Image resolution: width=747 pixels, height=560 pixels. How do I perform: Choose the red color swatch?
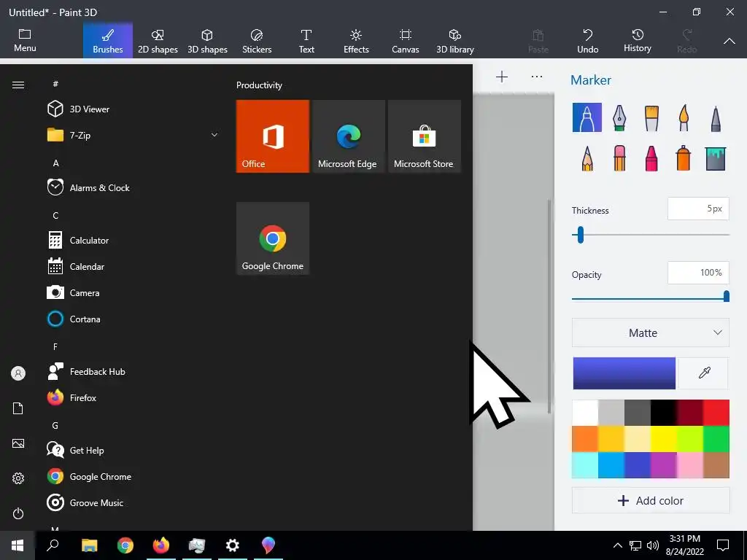[x=716, y=413]
